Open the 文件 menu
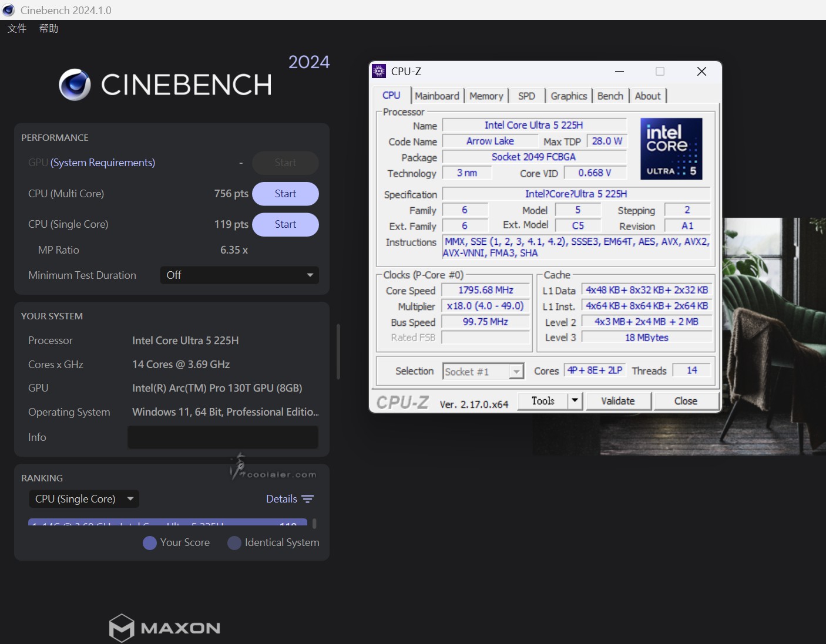The height and width of the screenshot is (644, 826). pos(17,28)
